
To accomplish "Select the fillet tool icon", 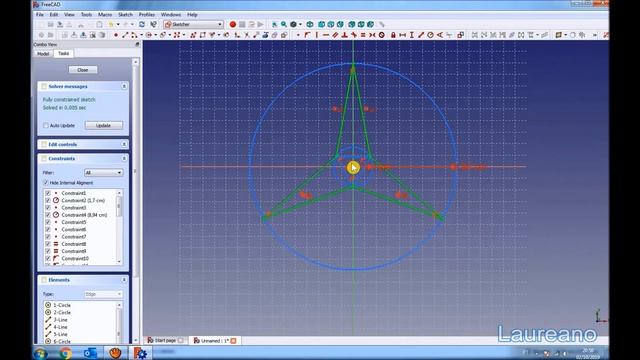I will [x=237, y=35].
